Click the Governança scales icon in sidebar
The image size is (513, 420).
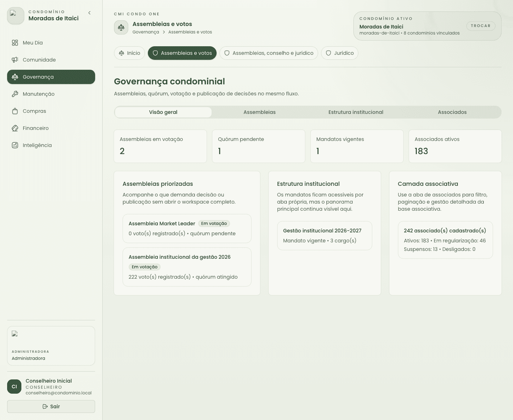pyautogui.click(x=15, y=77)
